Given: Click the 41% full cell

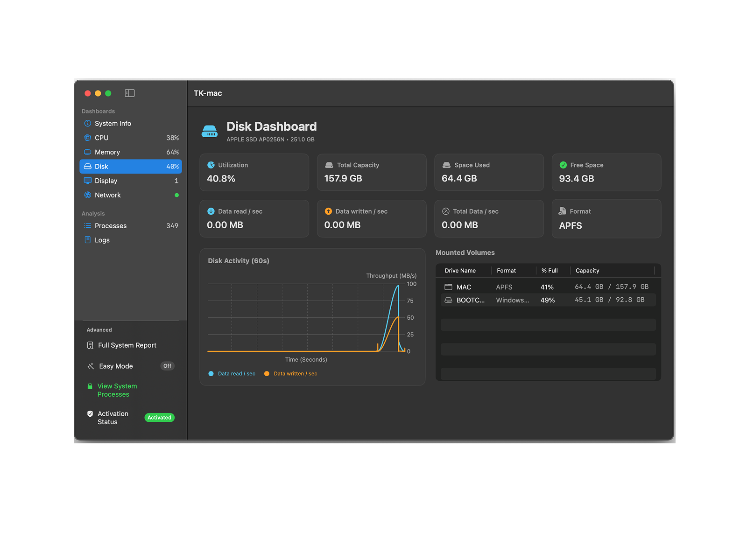Looking at the screenshot, I should tap(547, 287).
